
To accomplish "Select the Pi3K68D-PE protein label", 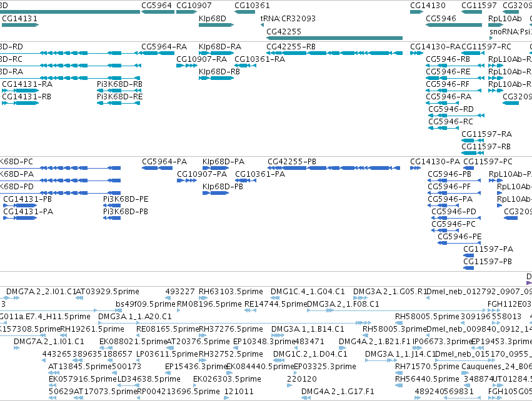I will point(126,199).
